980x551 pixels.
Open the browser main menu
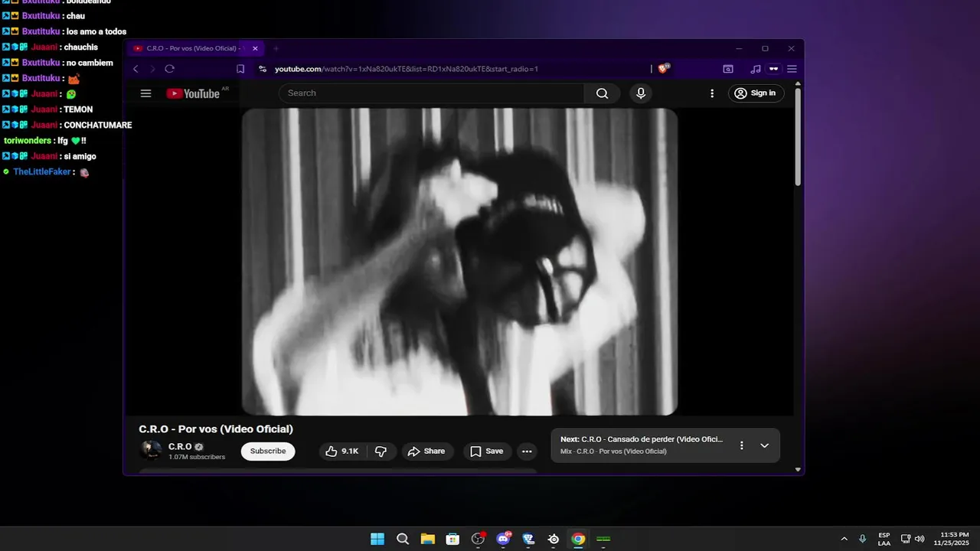(792, 69)
